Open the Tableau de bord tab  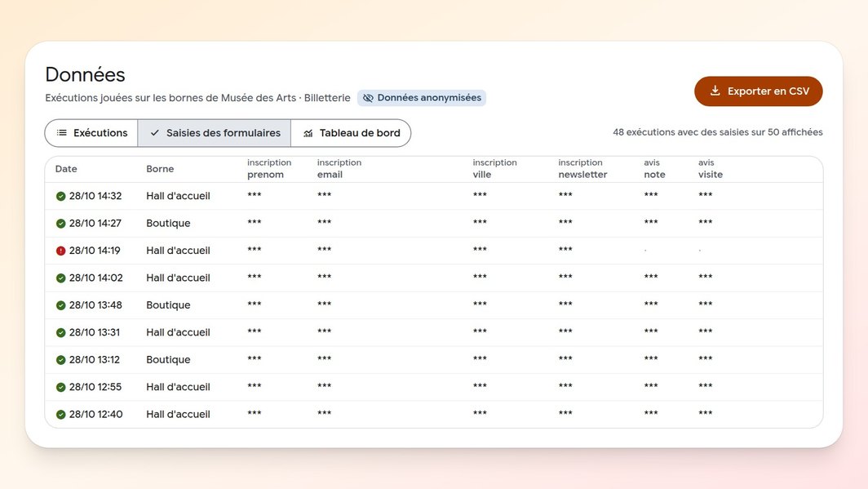(351, 133)
